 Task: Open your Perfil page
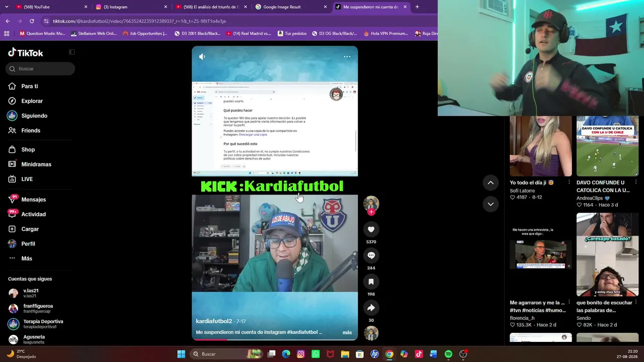pos(23,244)
